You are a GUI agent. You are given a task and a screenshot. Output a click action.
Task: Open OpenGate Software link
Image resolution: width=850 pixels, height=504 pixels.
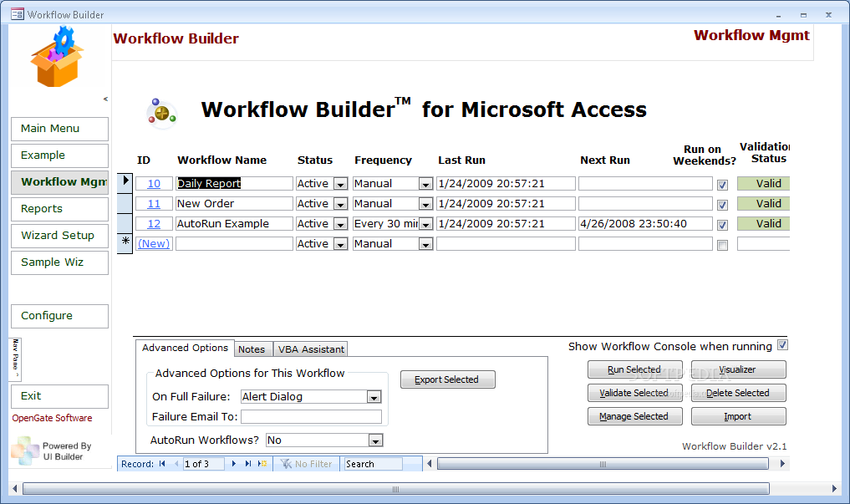click(52, 419)
